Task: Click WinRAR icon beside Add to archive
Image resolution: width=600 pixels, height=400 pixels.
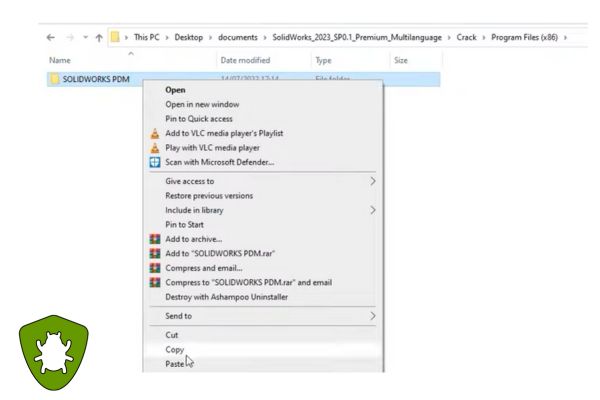Action: coord(155,239)
